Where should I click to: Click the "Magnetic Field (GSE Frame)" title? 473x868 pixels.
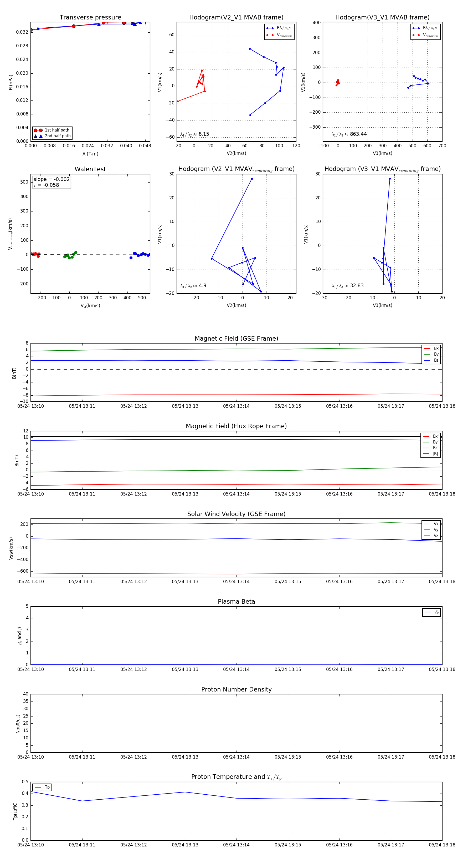click(236, 339)
